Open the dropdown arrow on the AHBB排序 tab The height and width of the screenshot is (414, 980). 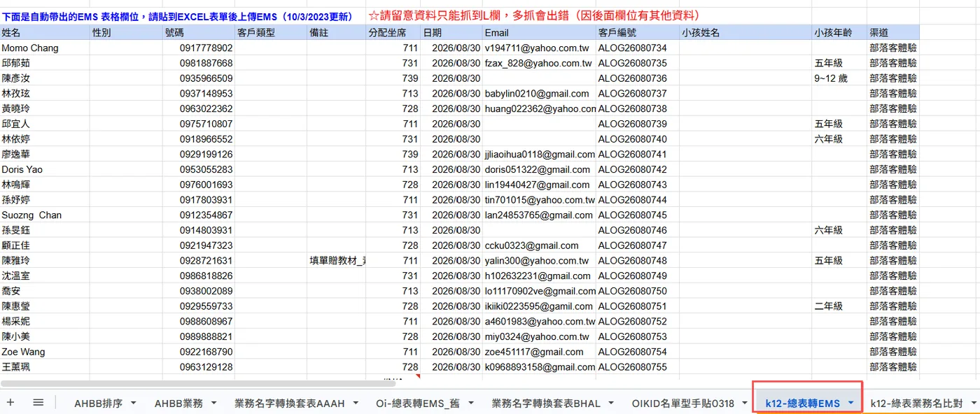(x=133, y=403)
